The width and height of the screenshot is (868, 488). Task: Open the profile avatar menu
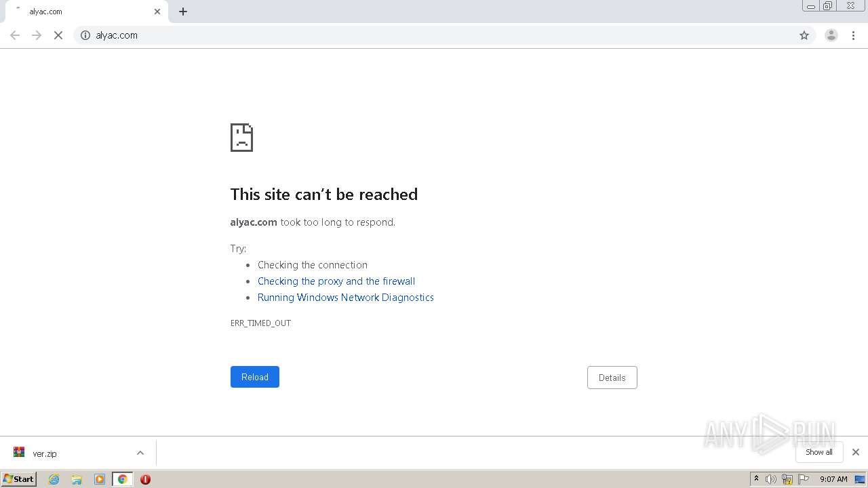[831, 35]
